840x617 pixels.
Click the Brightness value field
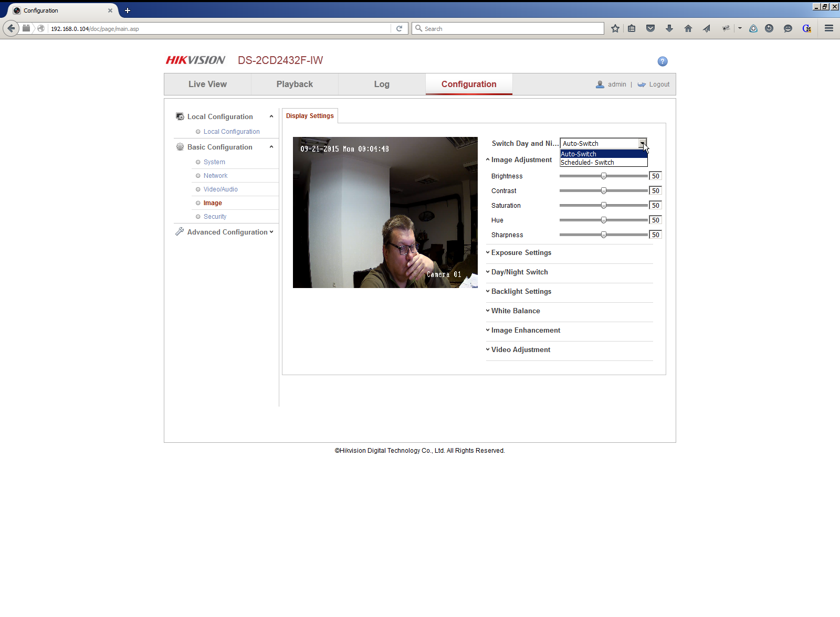(x=656, y=176)
